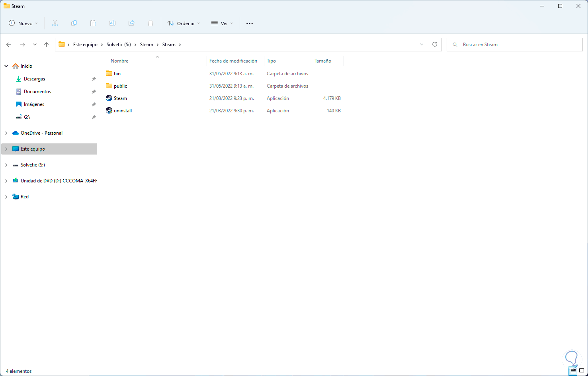Click the Buscar en Steam search field

[515, 45]
